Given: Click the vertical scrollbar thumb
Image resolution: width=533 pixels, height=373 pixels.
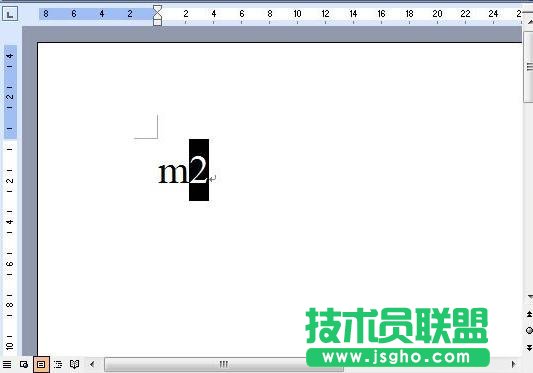Looking at the screenshot, I should 529,67.
